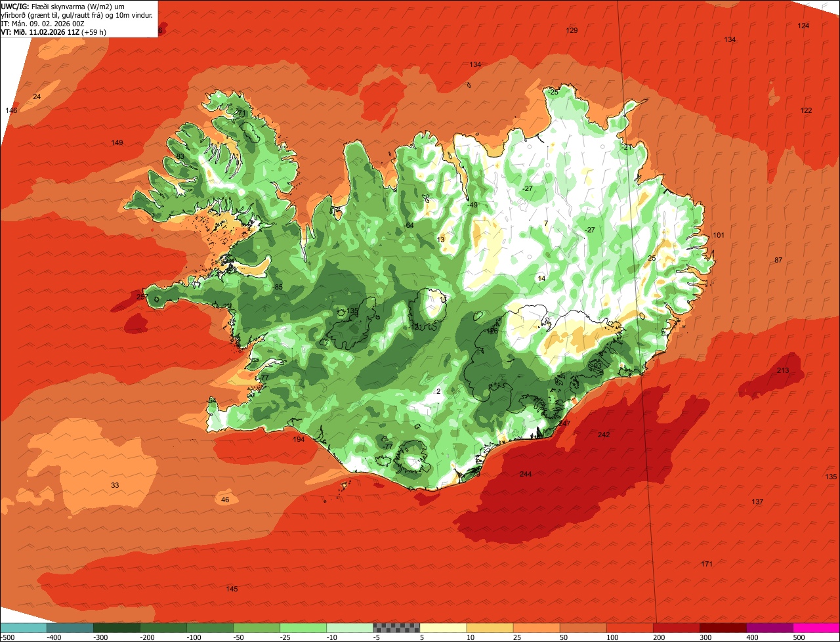
Task: Click the map value '145'
Action: [232, 589]
